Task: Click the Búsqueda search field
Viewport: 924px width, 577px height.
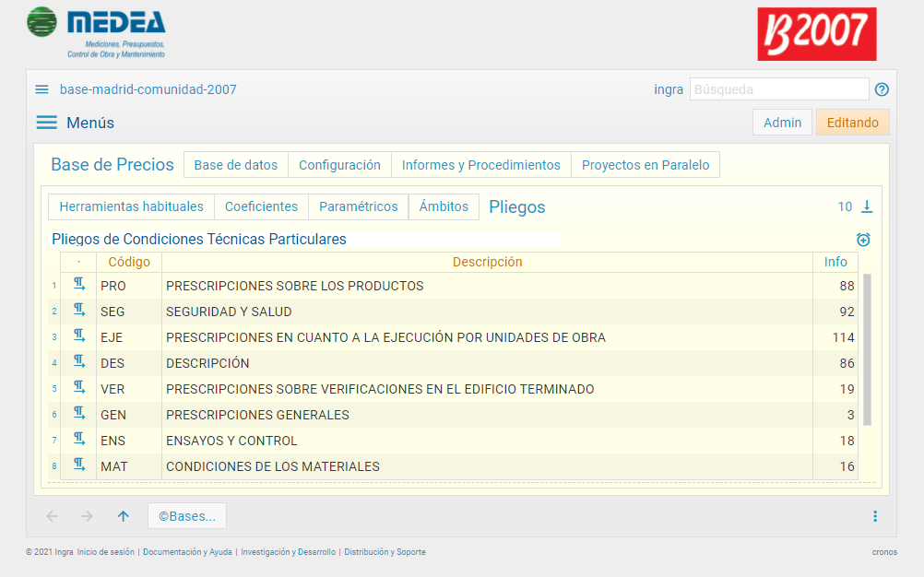Action: [778, 89]
